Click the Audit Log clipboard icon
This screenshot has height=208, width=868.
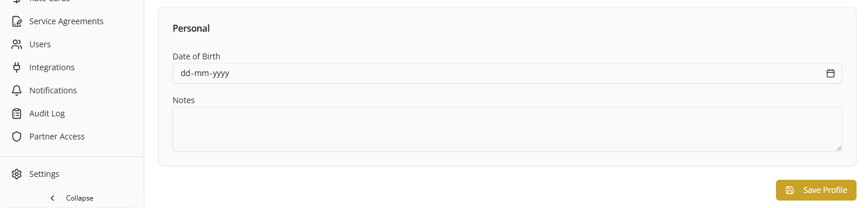[17, 114]
